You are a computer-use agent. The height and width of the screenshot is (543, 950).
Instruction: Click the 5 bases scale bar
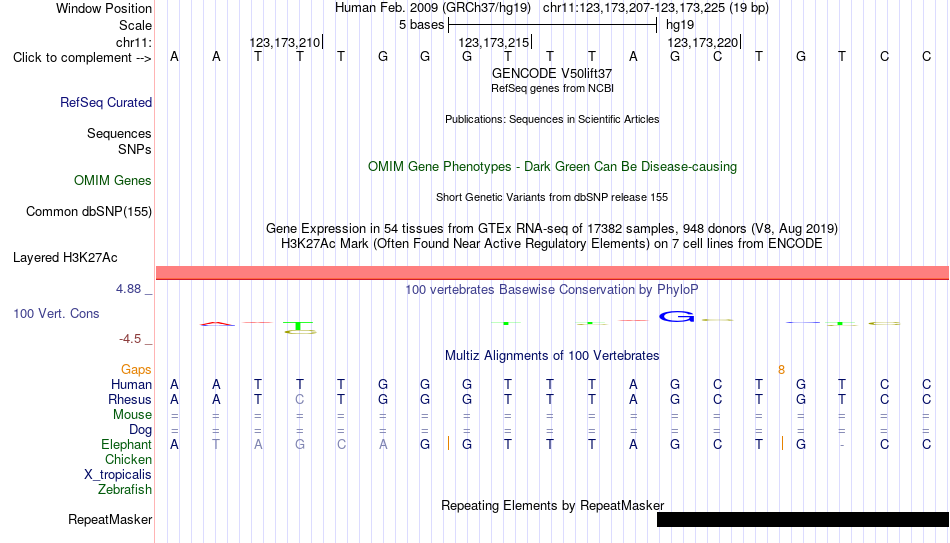[x=553, y=25]
